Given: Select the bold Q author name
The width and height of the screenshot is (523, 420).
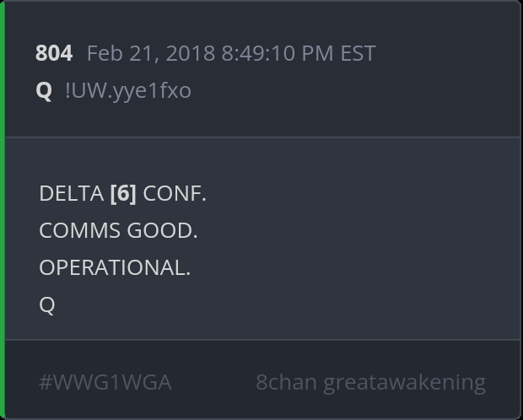Looking at the screenshot, I should point(44,89).
